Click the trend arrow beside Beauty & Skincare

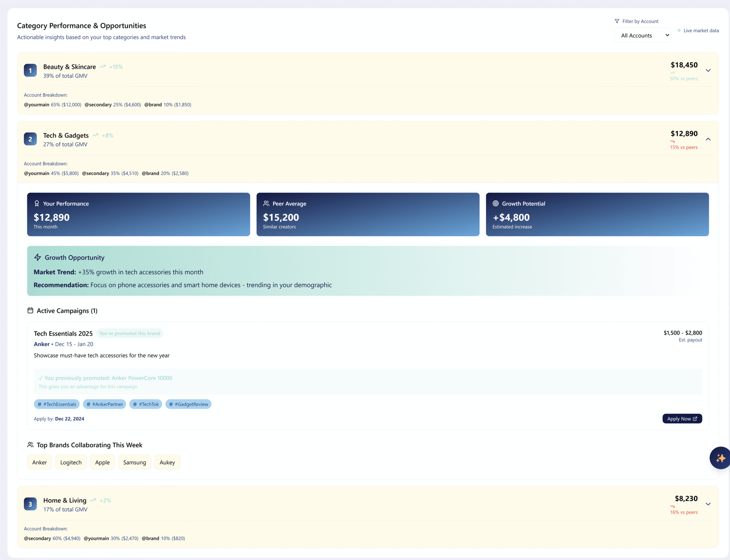pyautogui.click(x=103, y=67)
